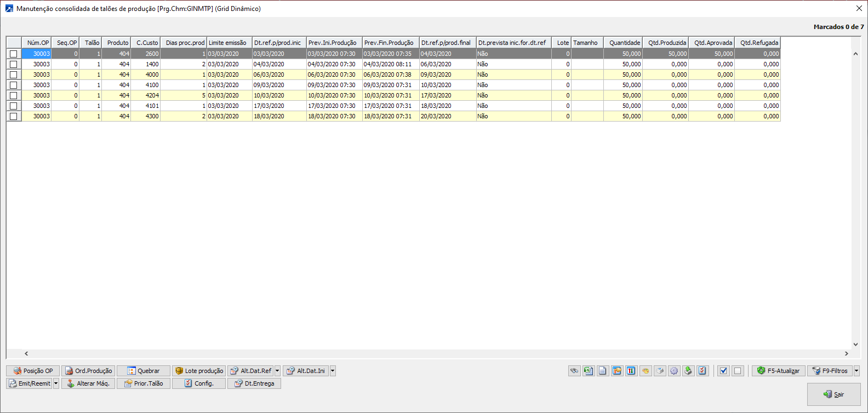Image resolution: width=868 pixels, height=413 pixels.
Task: Click the Quebrar button
Action: 144,371
